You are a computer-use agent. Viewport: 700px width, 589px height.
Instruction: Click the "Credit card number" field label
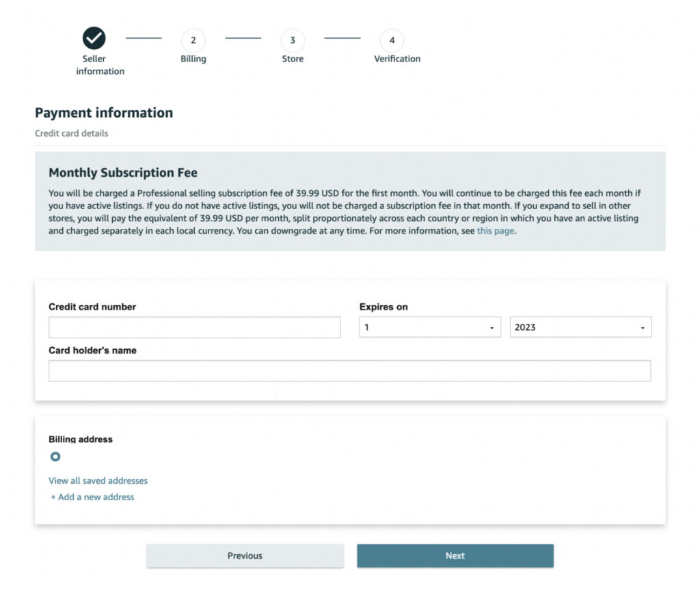point(92,307)
